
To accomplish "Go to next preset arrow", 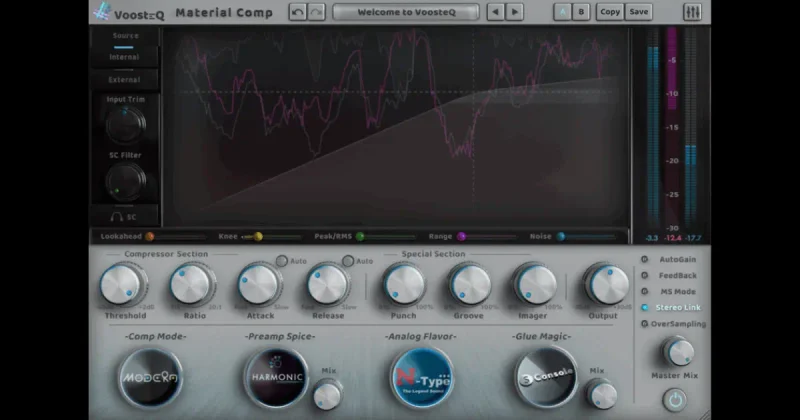I will coord(515,12).
